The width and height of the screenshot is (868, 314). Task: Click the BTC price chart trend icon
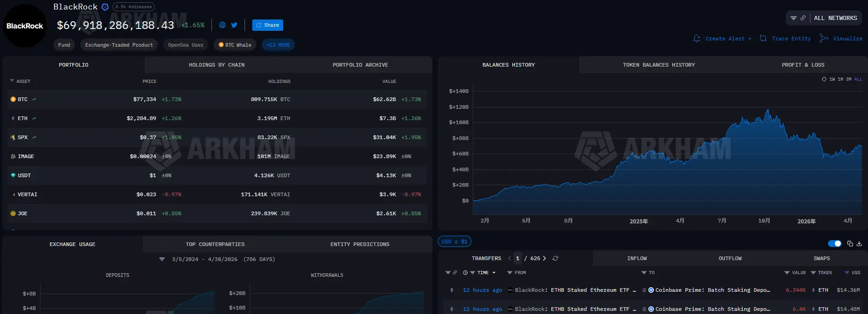point(34,99)
